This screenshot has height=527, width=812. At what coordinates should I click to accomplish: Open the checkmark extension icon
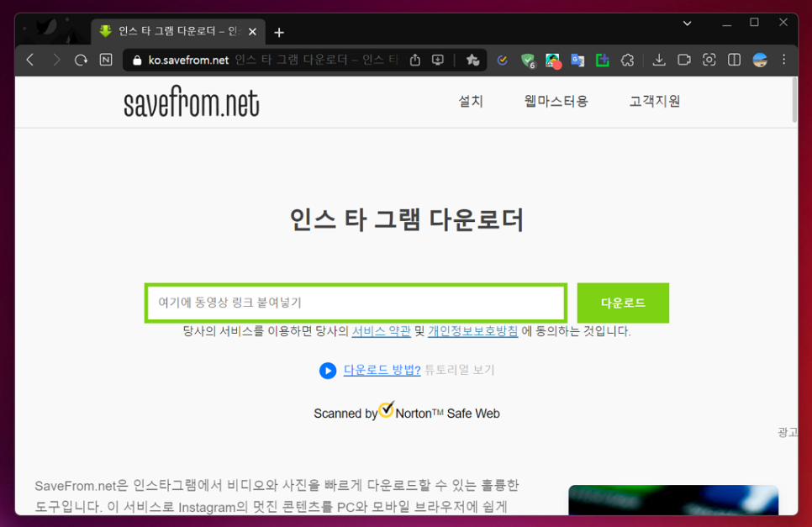[502, 60]
